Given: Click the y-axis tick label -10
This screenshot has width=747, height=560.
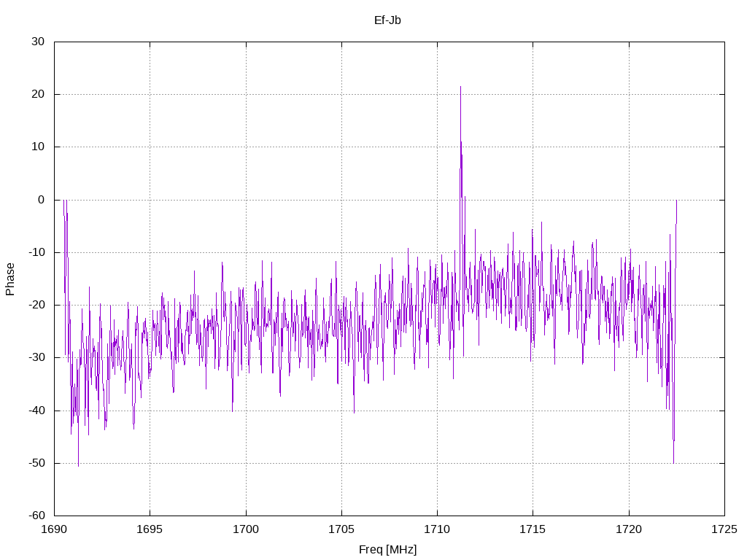Looking at the screenshot, I should 36,252.
